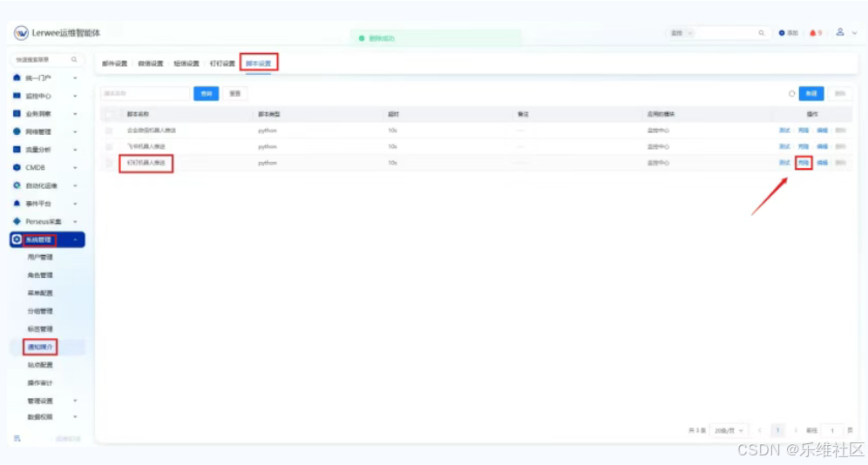Image resolution: width=868 pixels, height=465 pixels.
Task: Click the table refresh circle icon
Action: (791, 93)
